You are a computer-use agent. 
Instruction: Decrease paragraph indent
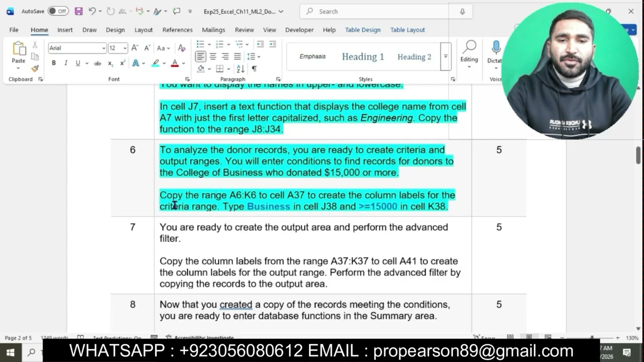click(260, 44)
